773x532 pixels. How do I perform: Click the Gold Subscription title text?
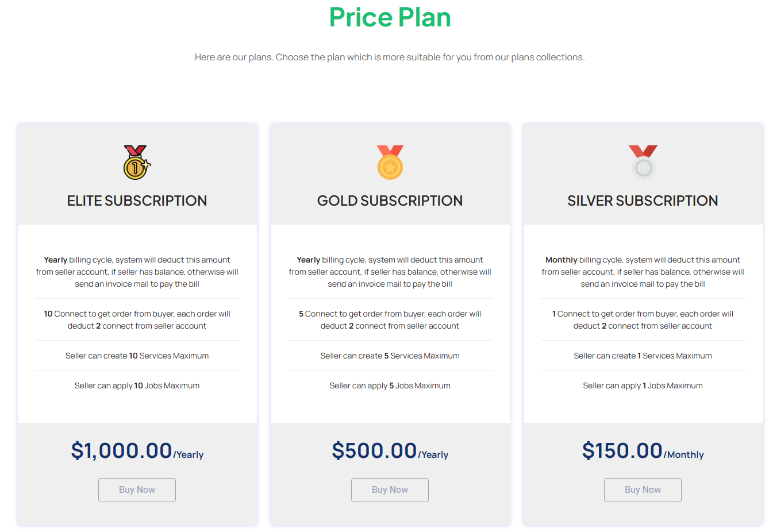point(390,201)
